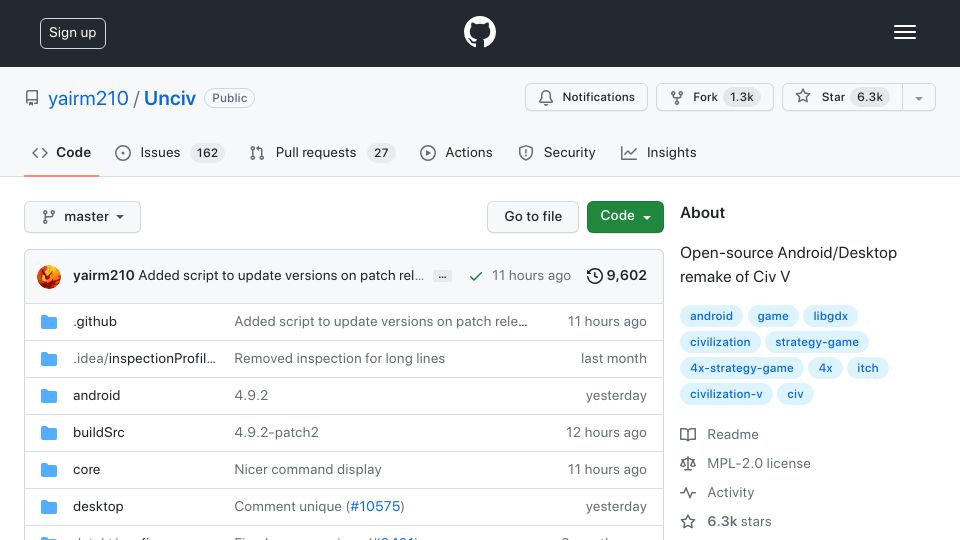Image resolution: width=960 pixels, height=540 pixels.
Task: Open the .github folder
Action: pos(95,321)
